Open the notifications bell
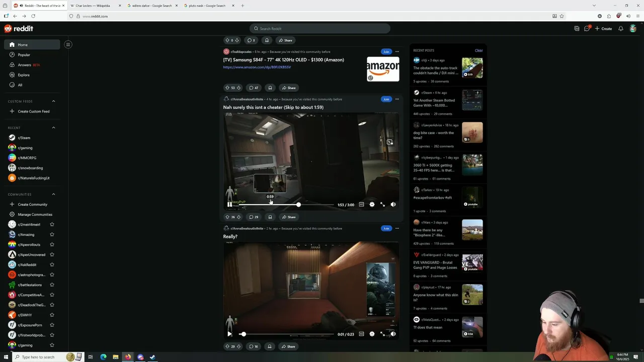 [621, 29]
